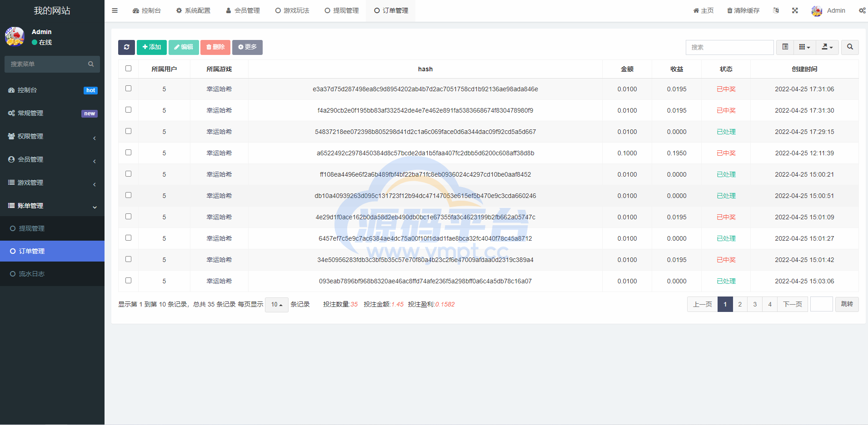Check the select-all header checkbox

[128, 69]
